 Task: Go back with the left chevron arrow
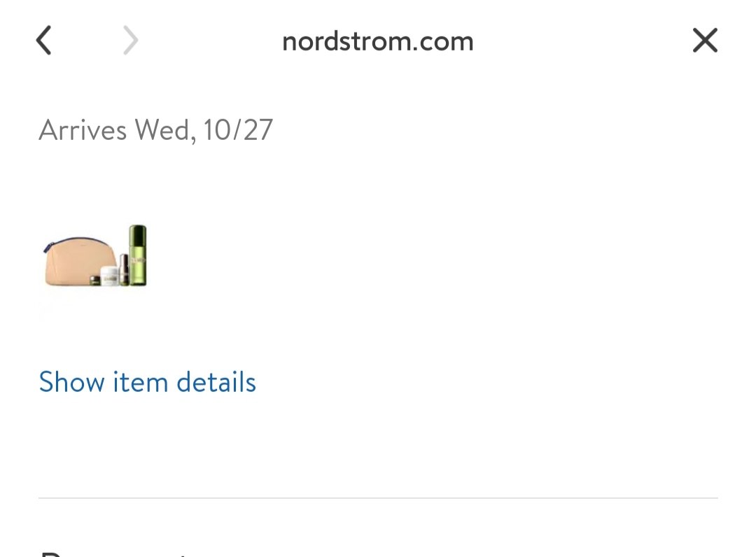click(43, 41)
